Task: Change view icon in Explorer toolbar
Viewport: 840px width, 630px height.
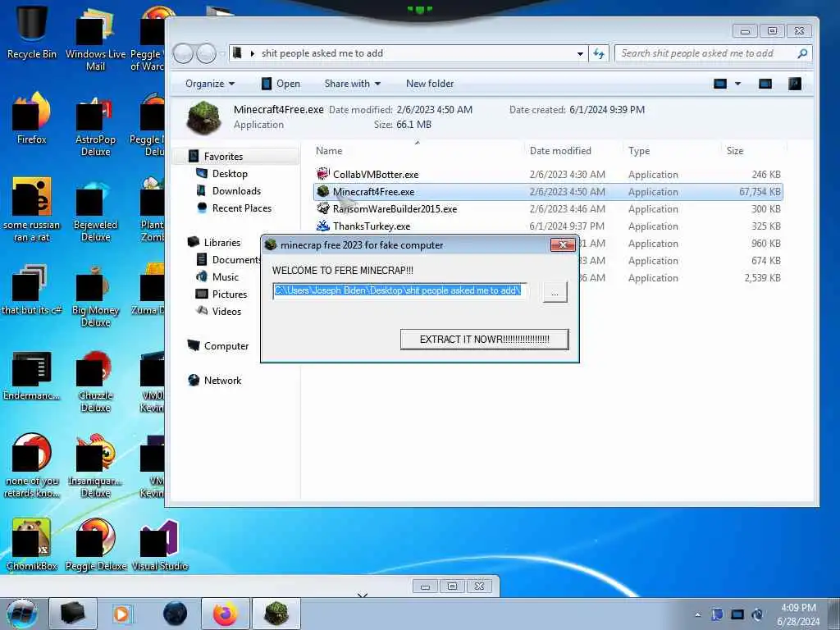Action: click(x=720, y=84)
